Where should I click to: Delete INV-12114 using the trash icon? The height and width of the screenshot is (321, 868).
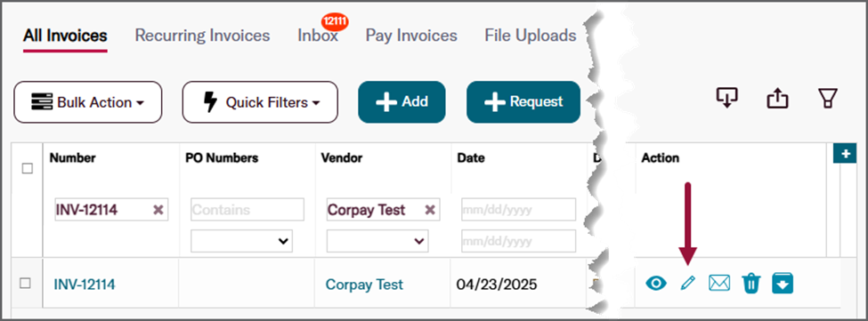pos(751,284)
